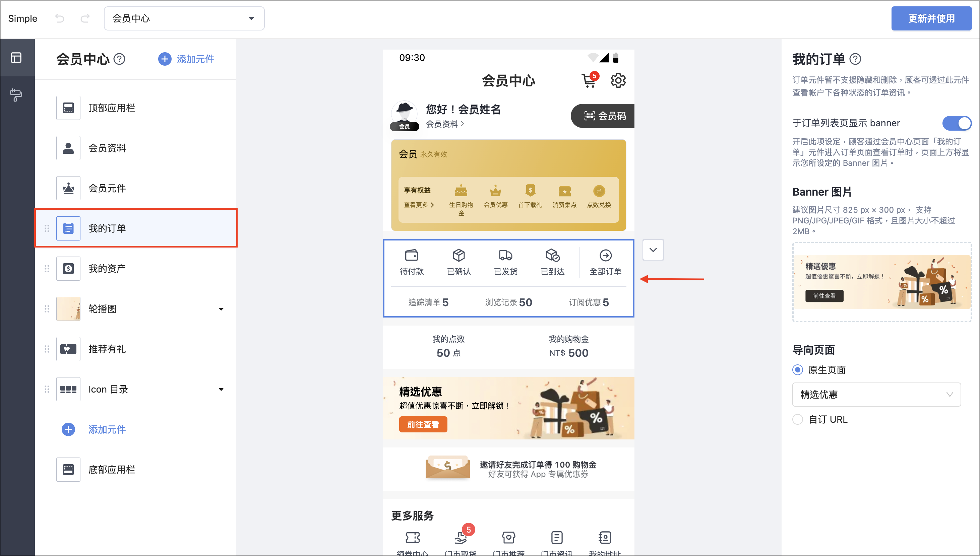Select the 会员资料 person icon

point(68,148)
